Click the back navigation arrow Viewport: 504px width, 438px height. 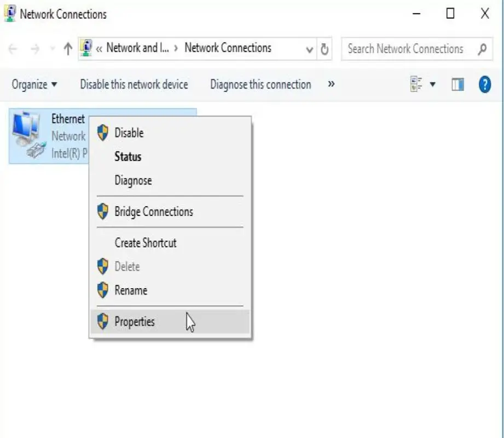point(13,49)
